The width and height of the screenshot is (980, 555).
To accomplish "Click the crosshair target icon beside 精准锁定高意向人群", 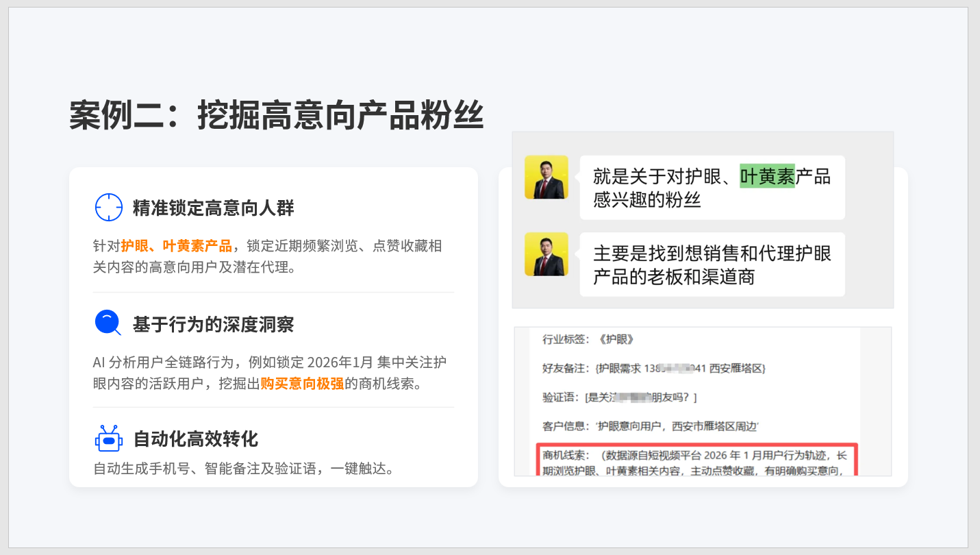I will pyautogui.click(x=108, y=208).
